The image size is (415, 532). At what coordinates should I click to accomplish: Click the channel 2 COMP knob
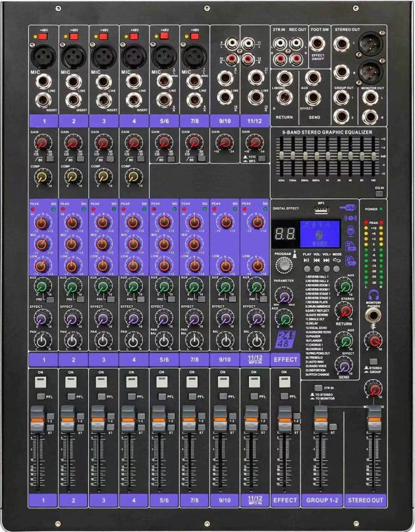[72, 177]
